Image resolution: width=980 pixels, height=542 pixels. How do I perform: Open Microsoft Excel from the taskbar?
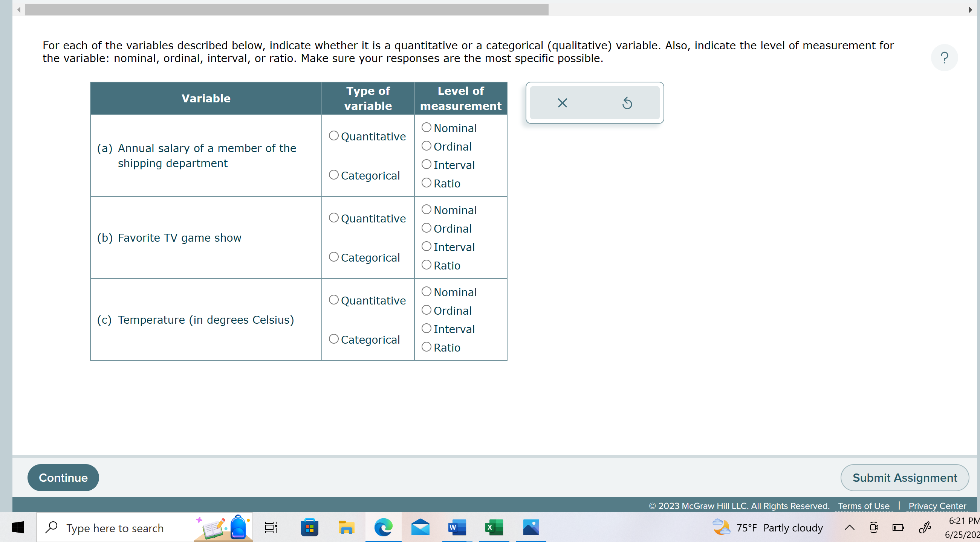[x=494, y=528]
